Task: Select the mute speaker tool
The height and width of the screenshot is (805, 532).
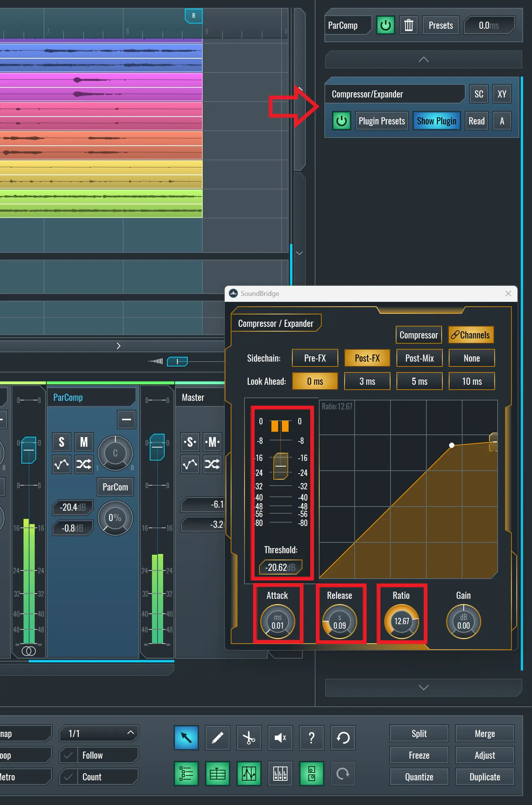Action: [x=280, y=738]
